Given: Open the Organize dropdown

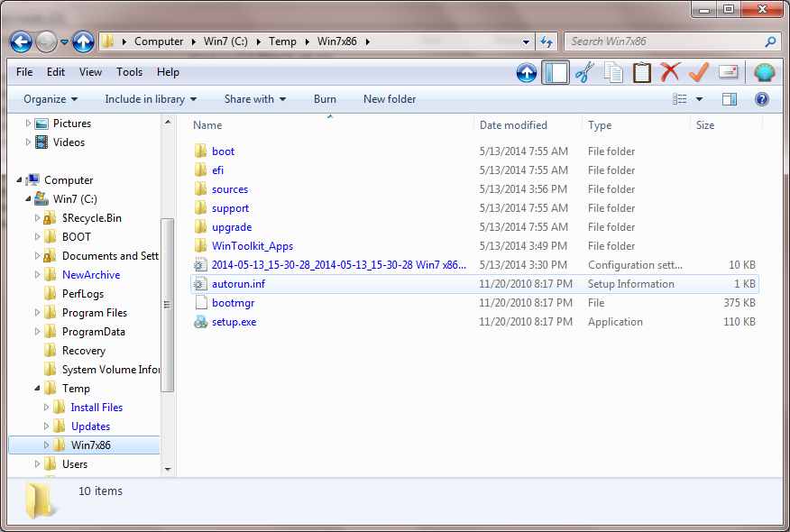Looking at the screenshot, I should pos(51,99).
